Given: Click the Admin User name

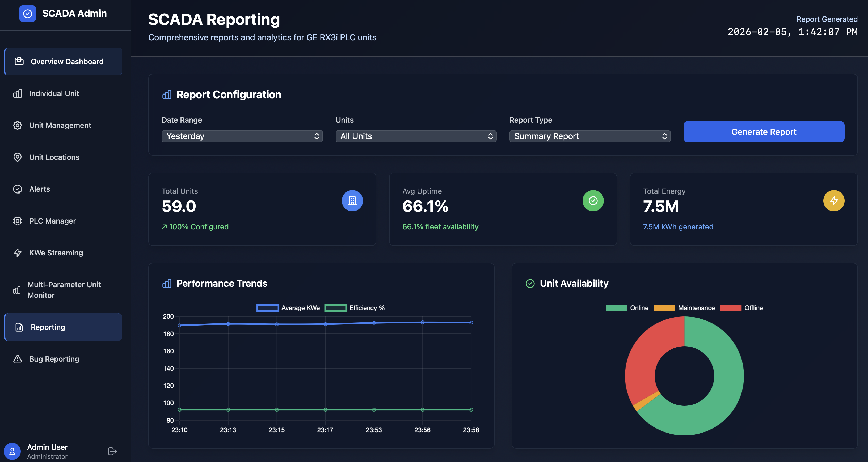Looking at the screenshot, I should [48, 447].
